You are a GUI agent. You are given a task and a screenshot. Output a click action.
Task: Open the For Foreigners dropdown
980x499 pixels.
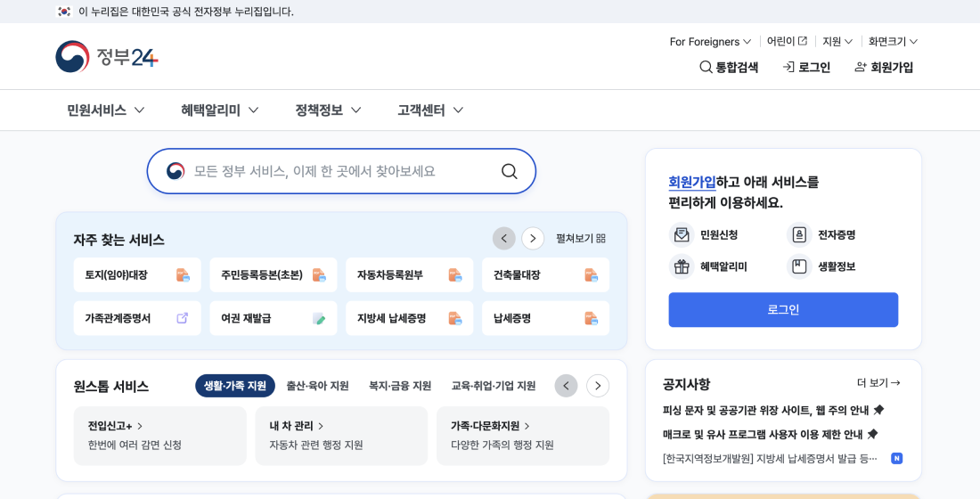coord(710,42)
